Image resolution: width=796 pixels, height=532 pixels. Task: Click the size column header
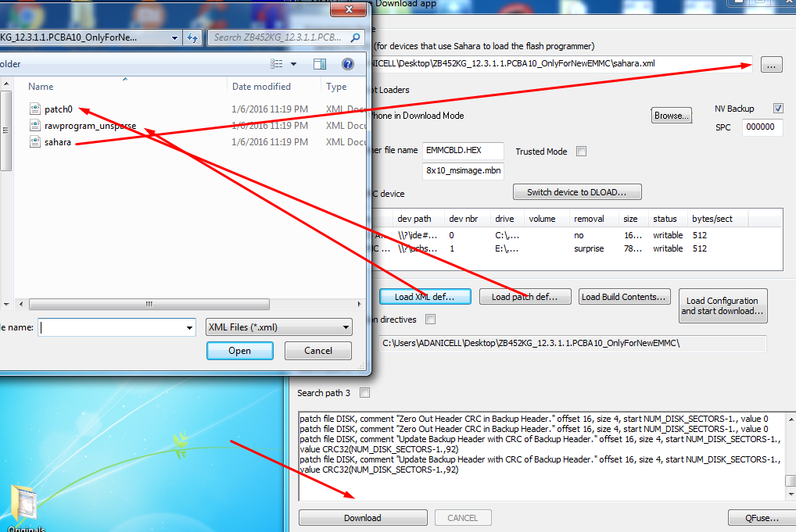630,219
